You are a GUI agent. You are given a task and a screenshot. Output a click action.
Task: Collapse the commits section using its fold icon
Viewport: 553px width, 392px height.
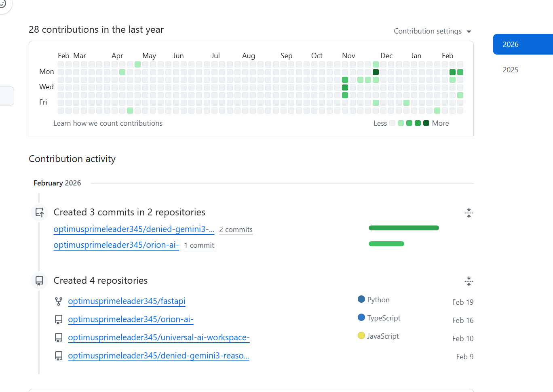(469, 213)
